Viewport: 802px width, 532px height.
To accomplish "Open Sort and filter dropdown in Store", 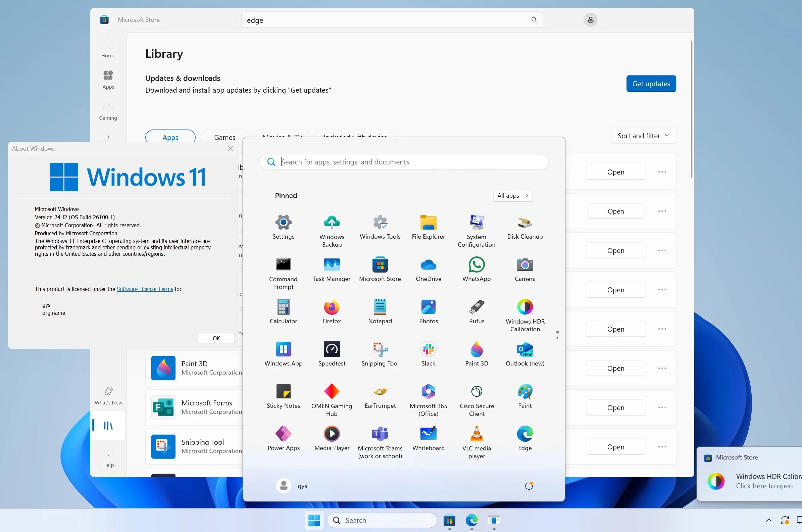I will tap(643, 136).
